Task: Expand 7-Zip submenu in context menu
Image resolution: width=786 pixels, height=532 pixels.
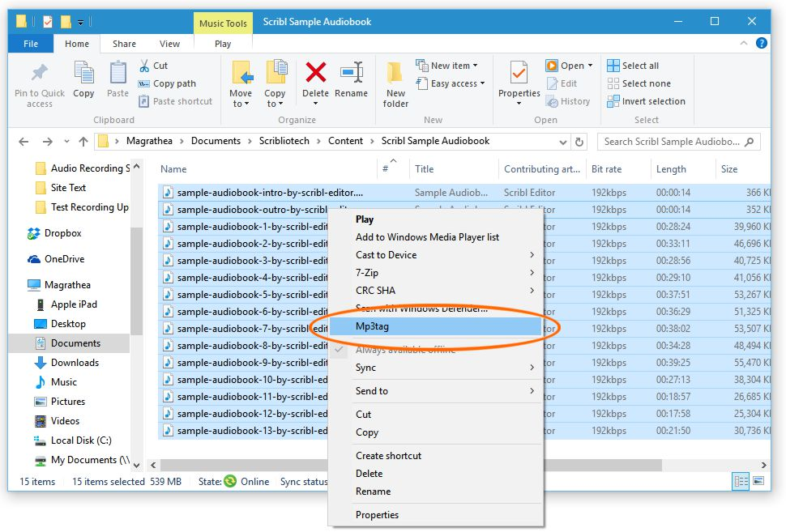Action: (532, 273)
